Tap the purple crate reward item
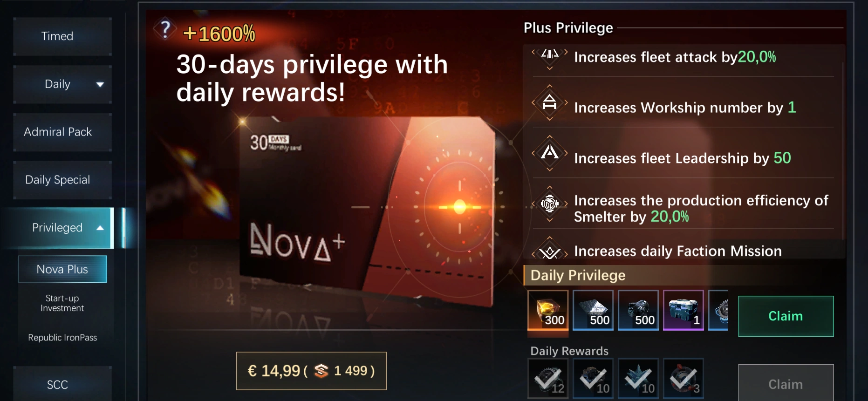 [x=683, y=310]
